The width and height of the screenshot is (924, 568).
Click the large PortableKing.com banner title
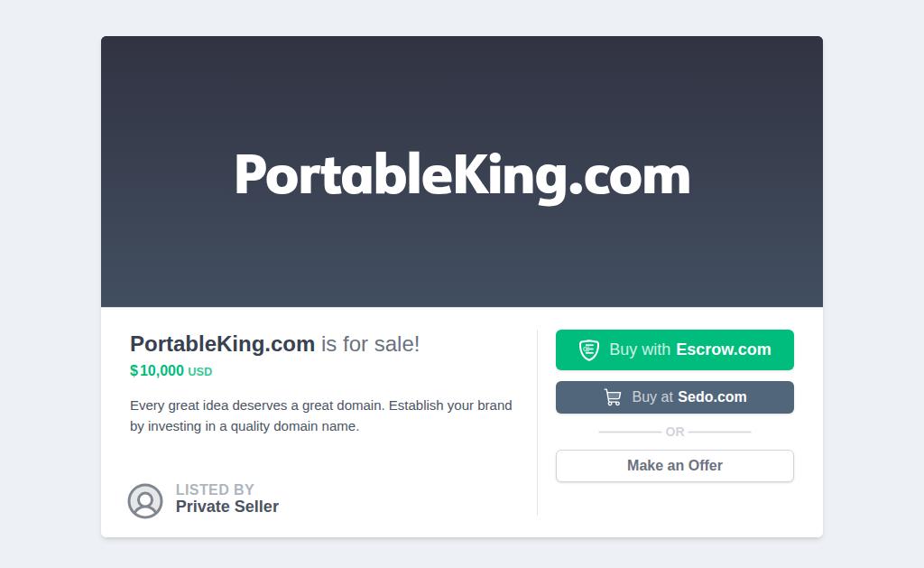click(x=462, y=175)
